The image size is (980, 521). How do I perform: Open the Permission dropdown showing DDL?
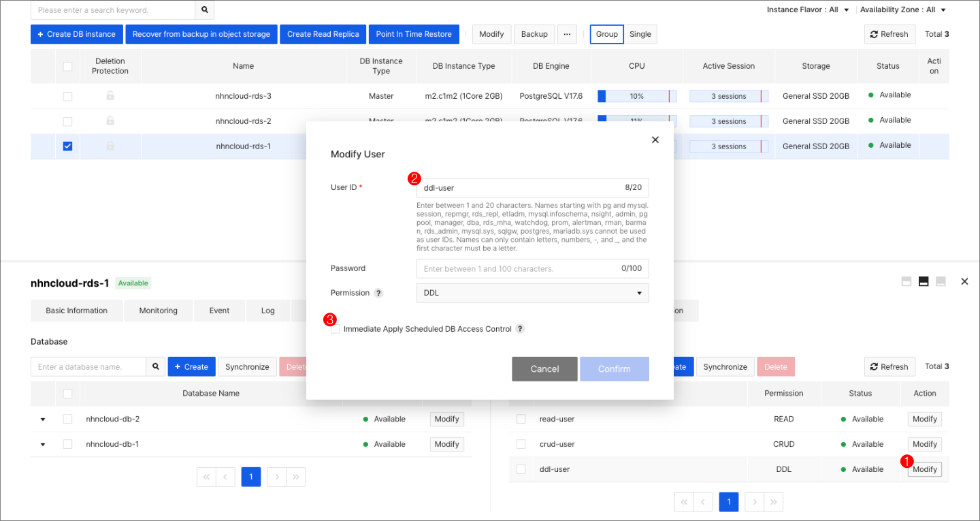click(532, 293)
